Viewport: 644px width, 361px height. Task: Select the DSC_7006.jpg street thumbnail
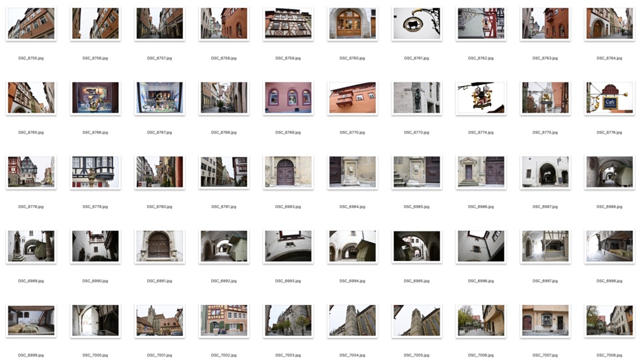point(481,320)
